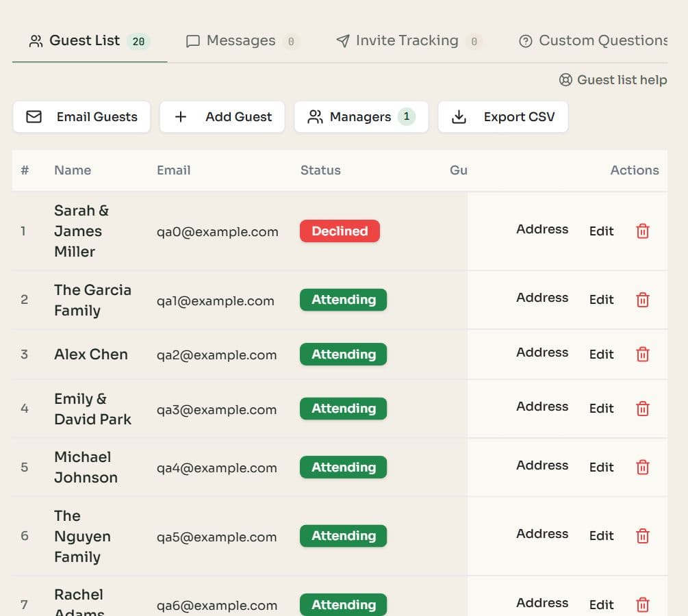
Task: Go to the Custom Questions tab
Action: (x=592, y=41)
